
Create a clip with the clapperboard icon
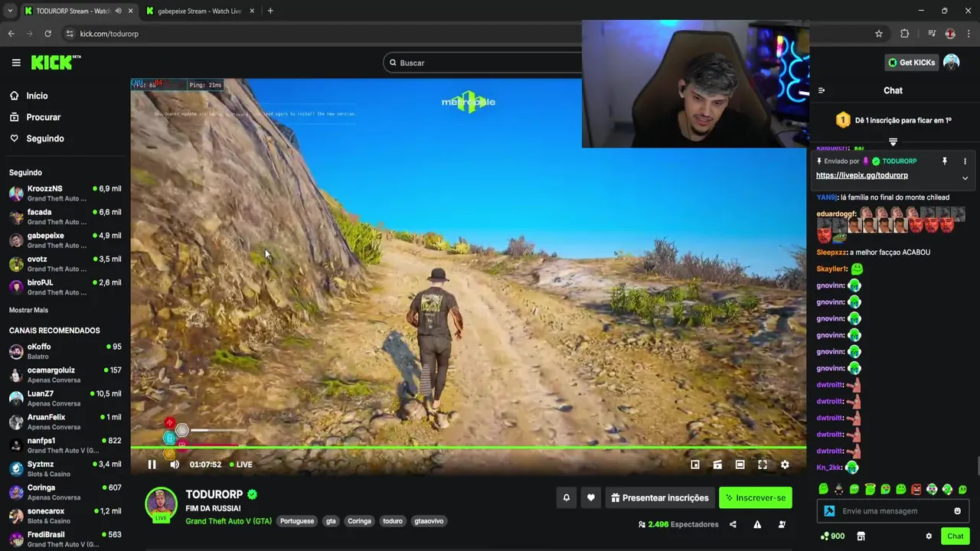click(717, 465)
